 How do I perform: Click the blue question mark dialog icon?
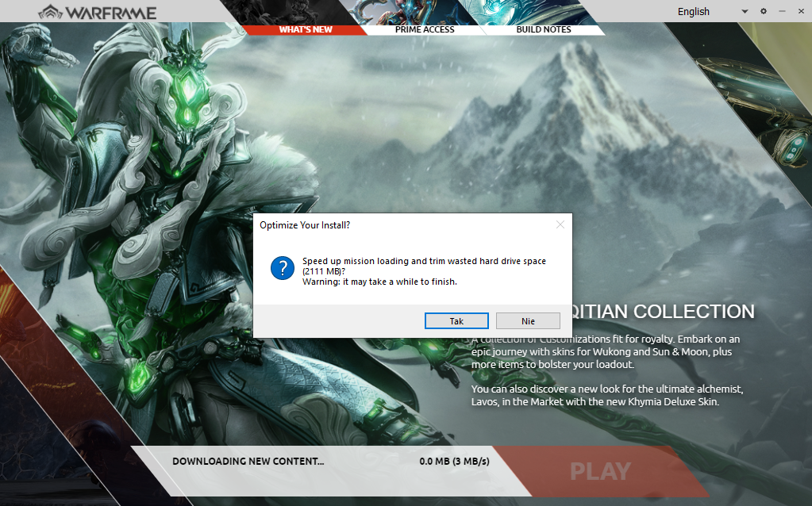coord(283,268)
